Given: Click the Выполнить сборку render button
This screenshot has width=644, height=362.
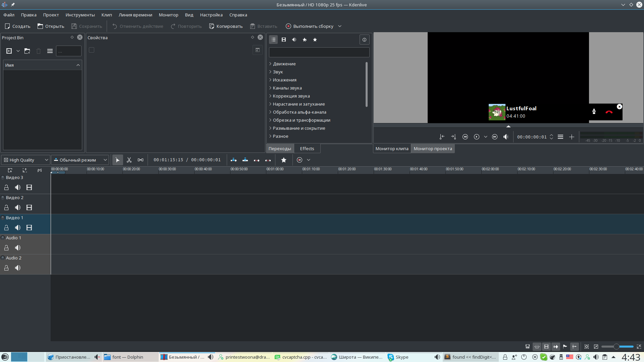Looking at the screenshot, I should point(309,26).
